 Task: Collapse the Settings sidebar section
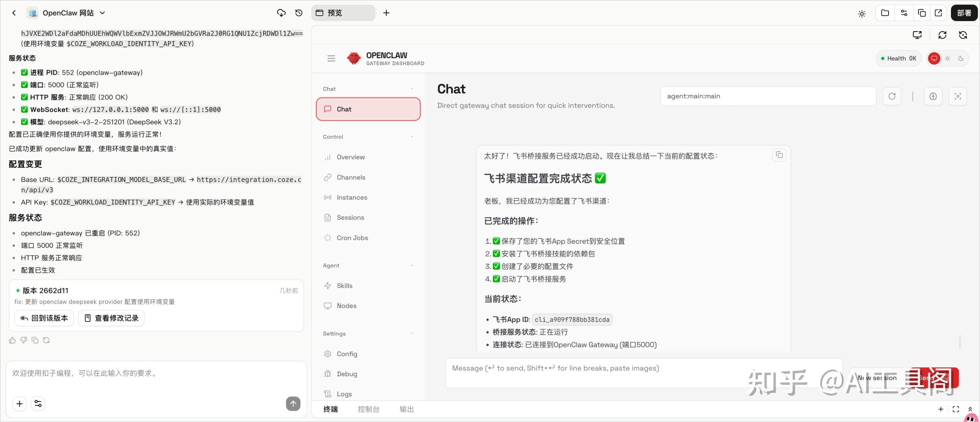pos(412,333)
